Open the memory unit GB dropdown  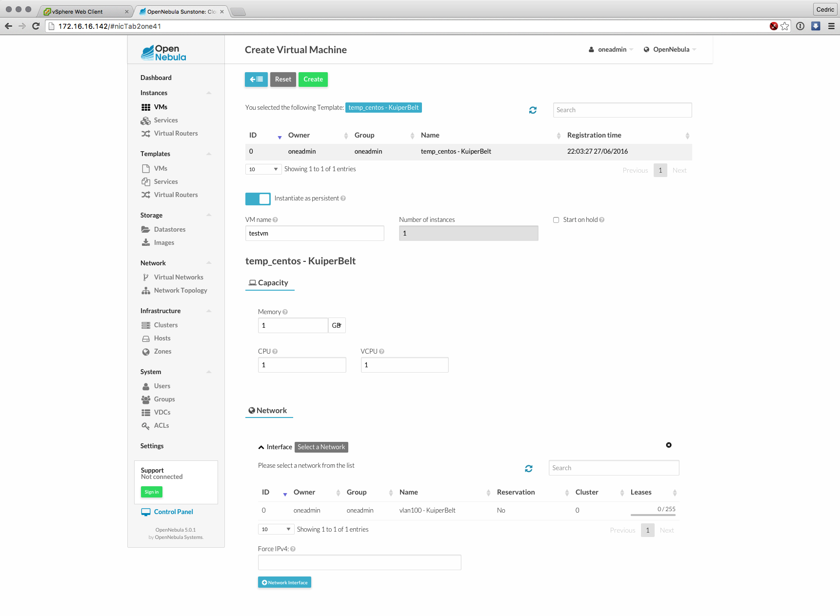point(337,325)
